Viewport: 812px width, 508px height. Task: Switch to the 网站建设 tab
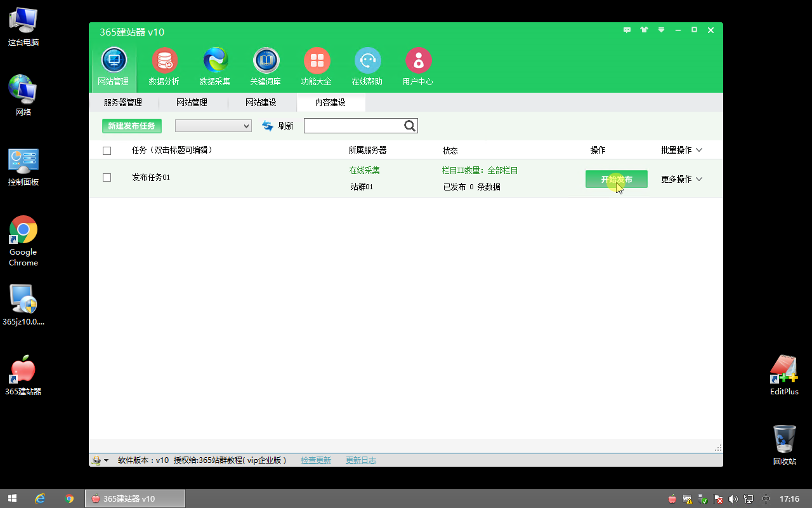click(x=261, y=102)
